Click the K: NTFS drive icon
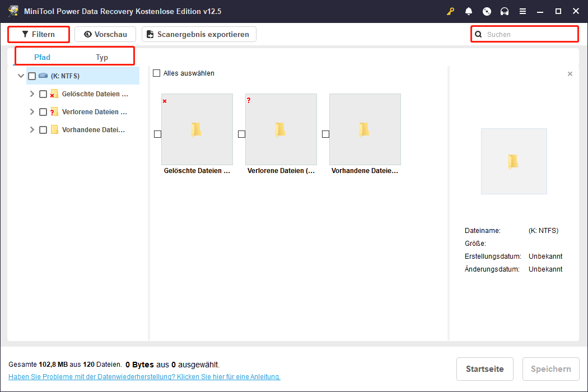This screenshot has height=392, width=588. [43, 76]
